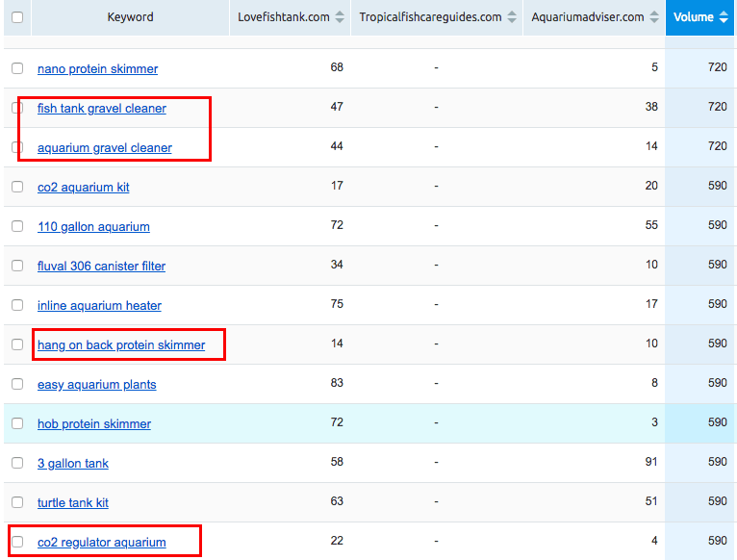The image size is (737, 560).
Task: Click Aquariumadviser value 51 for turtle tank kit
Action: [651, 501]
